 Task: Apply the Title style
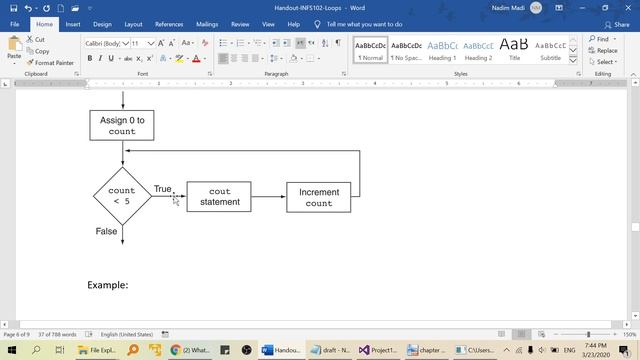(514, 50)
